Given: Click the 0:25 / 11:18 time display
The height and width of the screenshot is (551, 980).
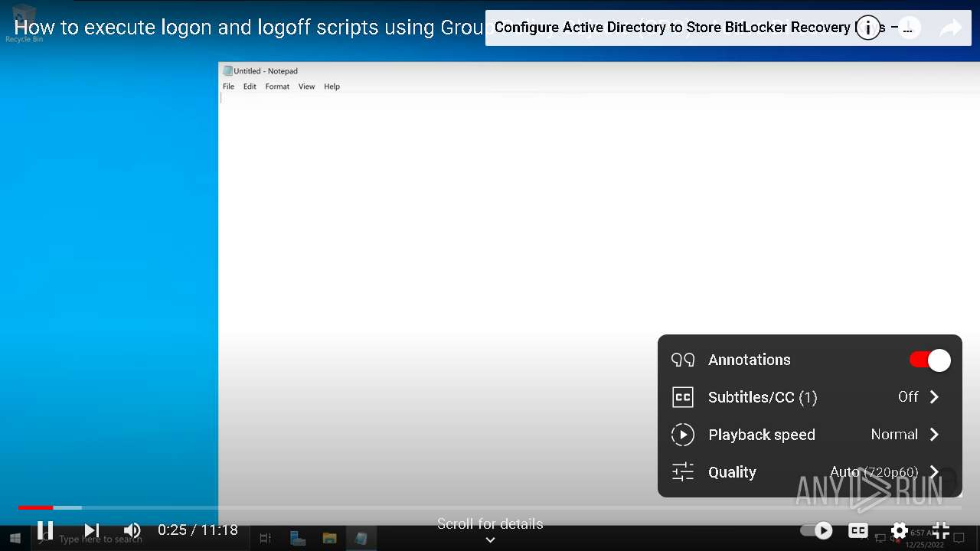Looking at the screenshot, I should point(198,530).
